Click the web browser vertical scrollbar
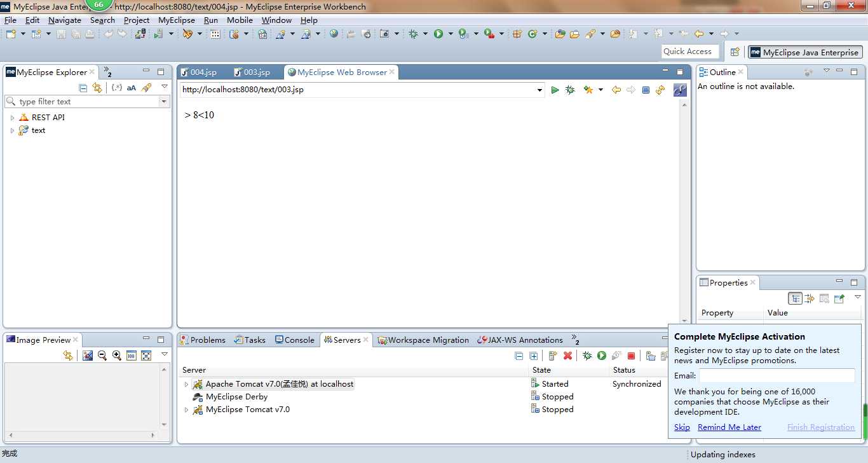Viewport: 868px width, 463px height. (x=684, y=212)
